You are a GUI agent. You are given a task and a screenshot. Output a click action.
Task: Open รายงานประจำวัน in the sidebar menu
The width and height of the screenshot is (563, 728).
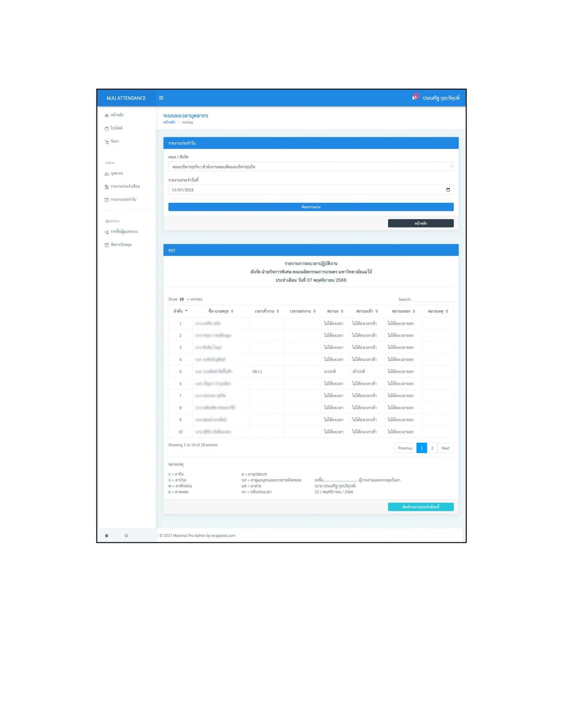(x=123, y=200)
